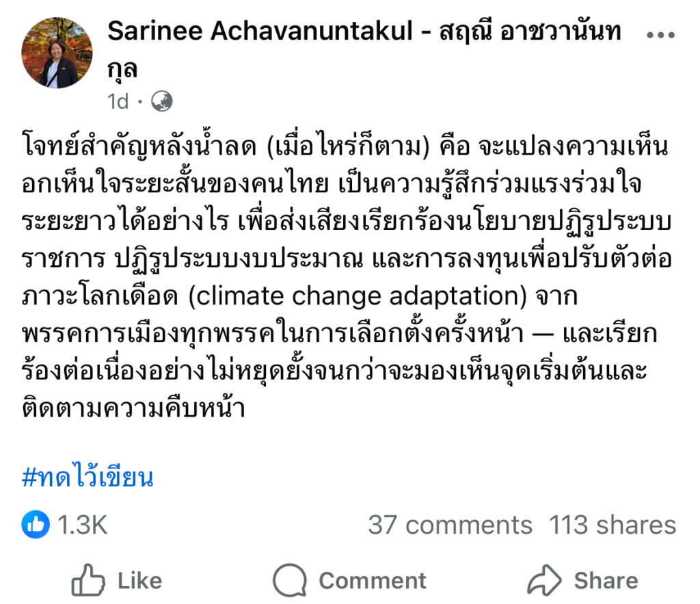View the 113 shares list
Viewport: 700px width, 604px height.
(x=612, y=525)
